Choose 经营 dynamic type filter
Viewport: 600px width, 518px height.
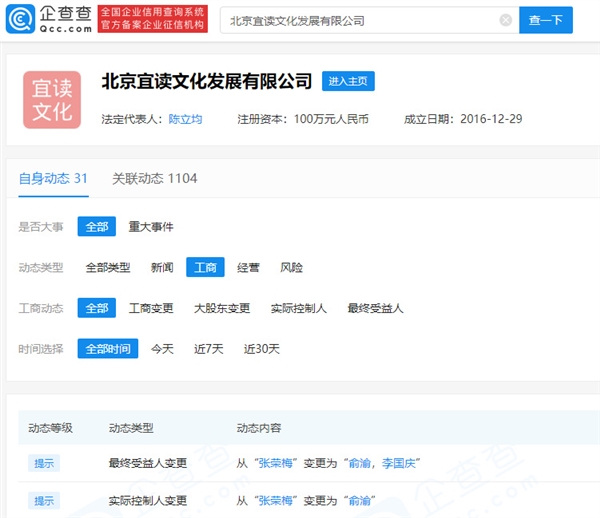pos(248,268)
